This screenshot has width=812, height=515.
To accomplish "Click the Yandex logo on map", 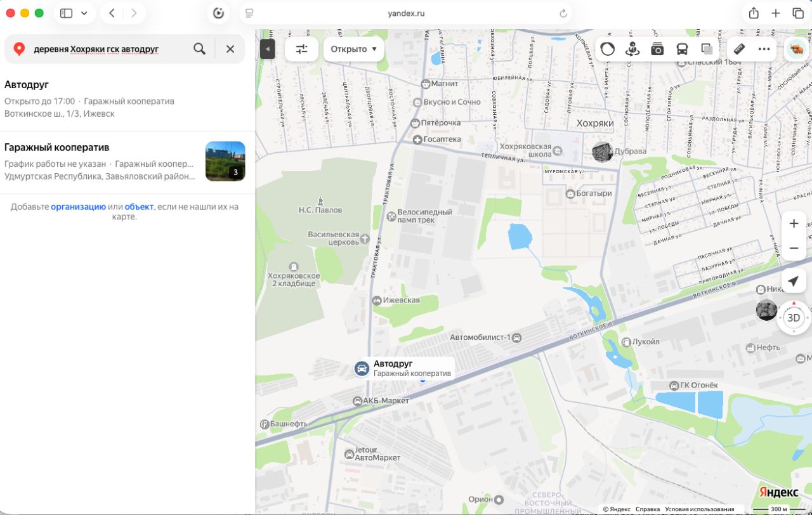I will click(779, 493).
